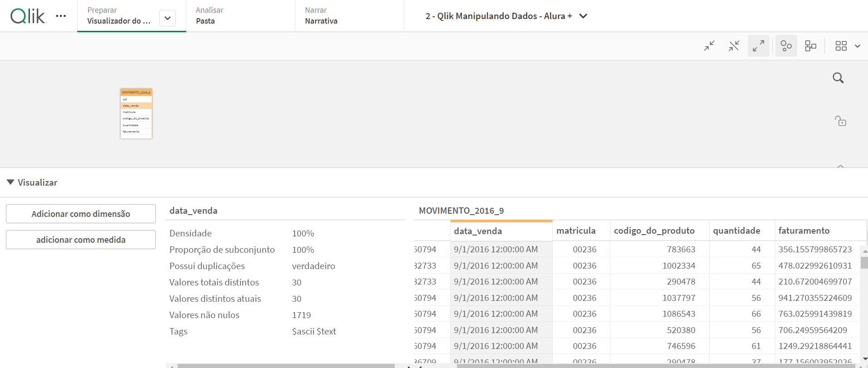
Task: Click scroll down arrow of preview table
Action: pos(864,359)
